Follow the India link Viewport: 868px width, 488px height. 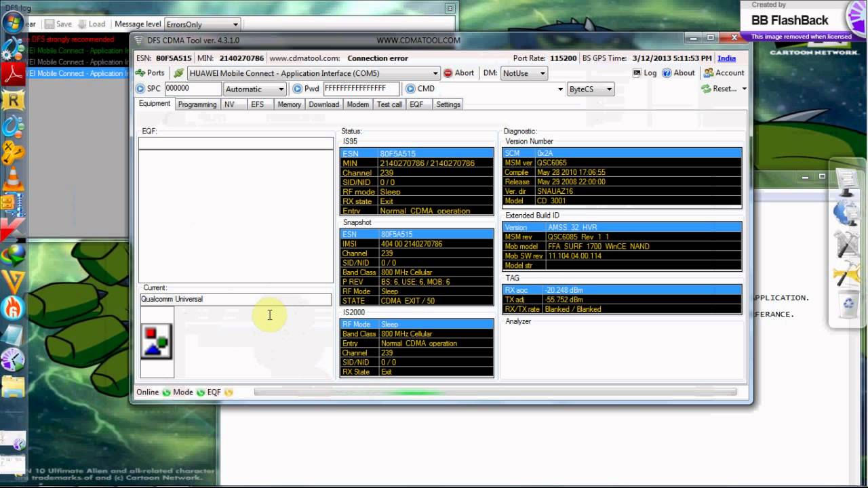pyautogui.click(x=726, y=58)
